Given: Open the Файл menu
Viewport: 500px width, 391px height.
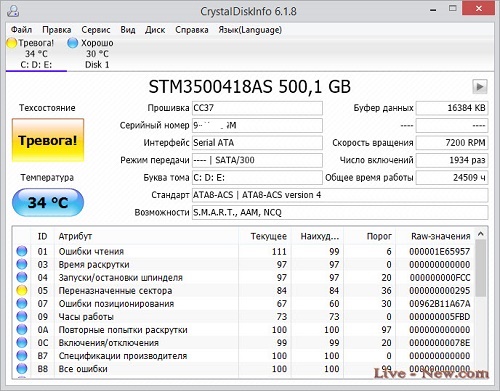Looking at the screenshot, I should tap(21, 30).
